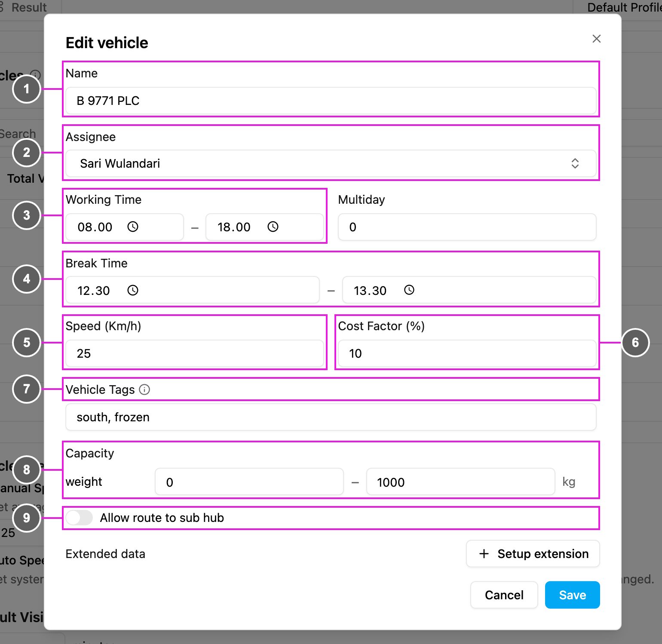This screenshot has height=644, width=662.
Task: Click the Working Time end field 18.00
Action: pos(265,227)
